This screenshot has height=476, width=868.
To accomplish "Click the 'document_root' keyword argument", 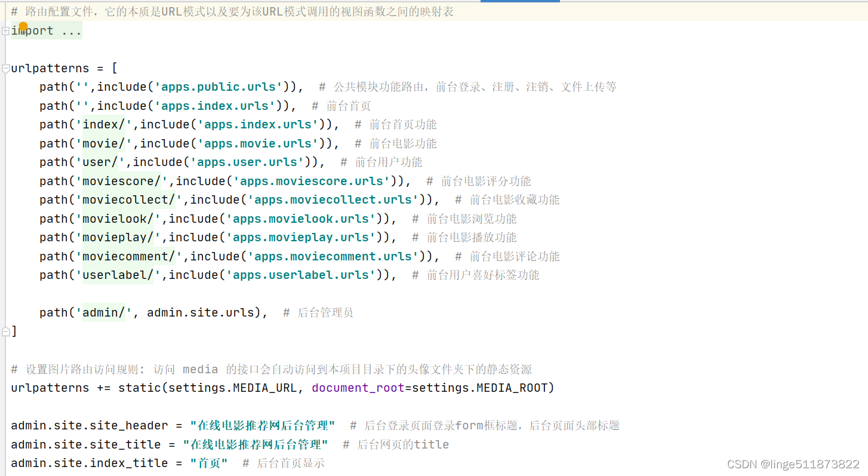I will (358, 388).
